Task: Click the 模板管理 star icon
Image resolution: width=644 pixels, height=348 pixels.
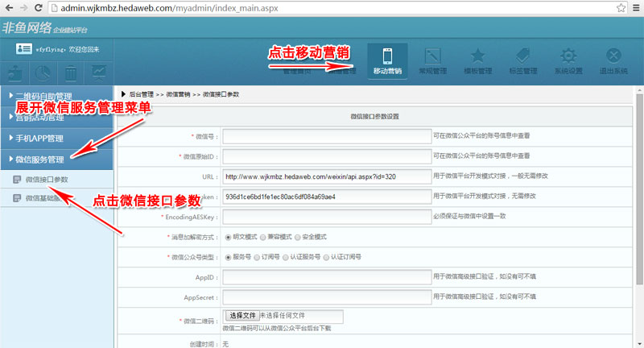Action: point(477,60)
